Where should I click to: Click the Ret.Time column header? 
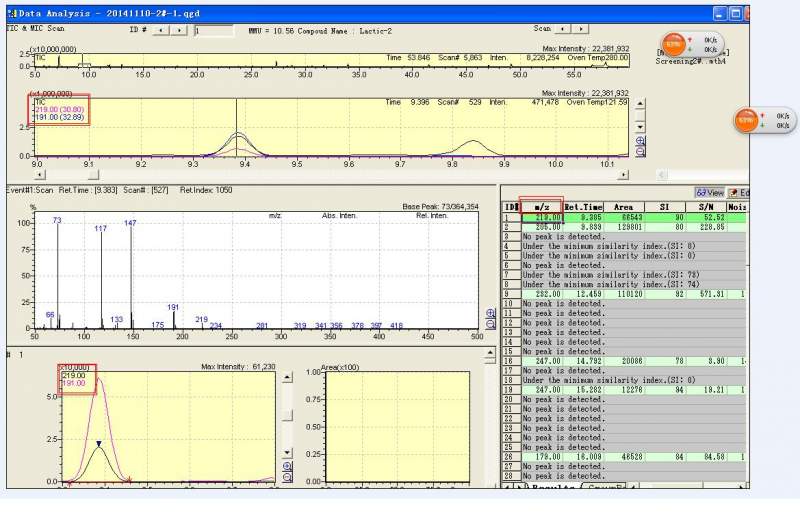click(584, 207)
